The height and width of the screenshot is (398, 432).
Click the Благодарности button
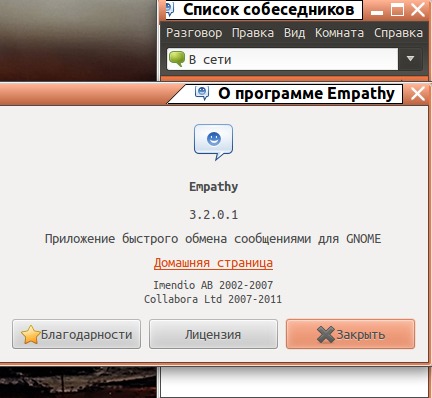point(76,334)
